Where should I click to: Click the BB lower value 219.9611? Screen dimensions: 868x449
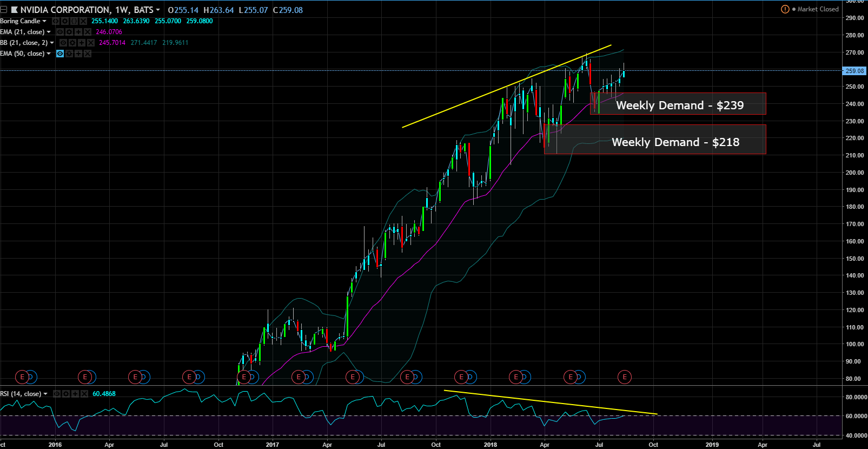coord(175,43)
